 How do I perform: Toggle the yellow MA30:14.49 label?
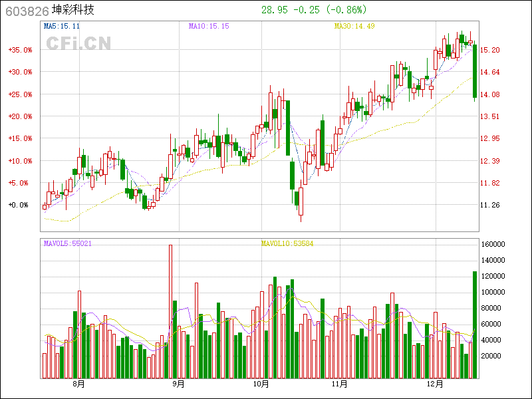pos(354,26)
